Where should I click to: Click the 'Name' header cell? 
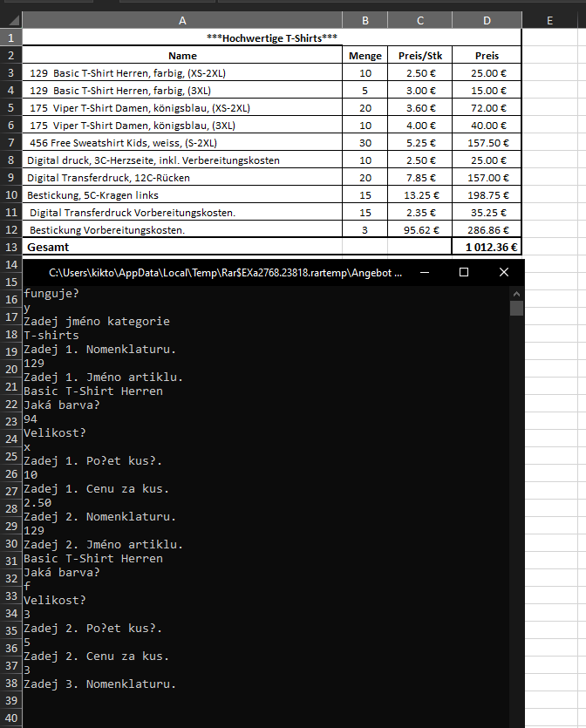coord(182,55)
